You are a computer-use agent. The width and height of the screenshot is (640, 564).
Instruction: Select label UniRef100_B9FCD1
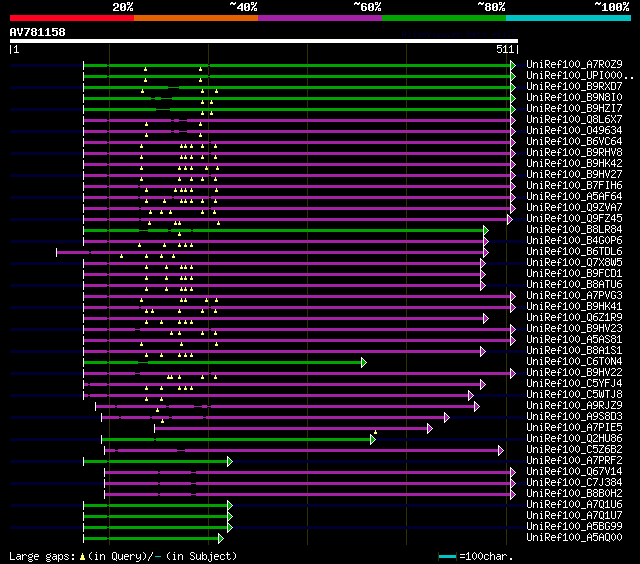pyautogui.click(x=574, y=273)
